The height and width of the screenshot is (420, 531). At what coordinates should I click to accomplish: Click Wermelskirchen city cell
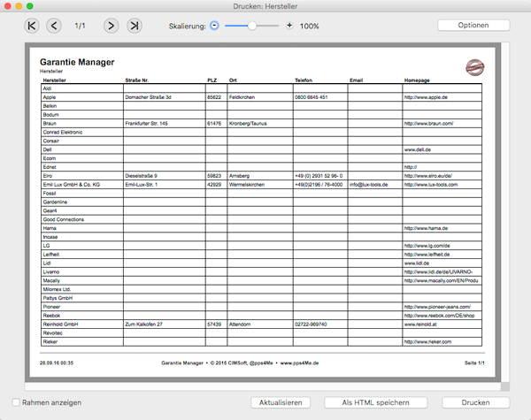pos(260,185)
